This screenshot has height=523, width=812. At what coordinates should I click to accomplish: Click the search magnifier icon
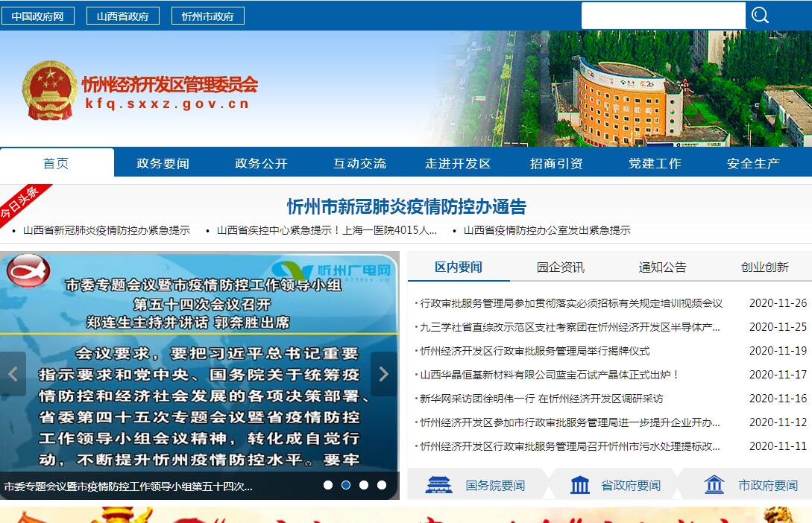click(x=760, y=16)
